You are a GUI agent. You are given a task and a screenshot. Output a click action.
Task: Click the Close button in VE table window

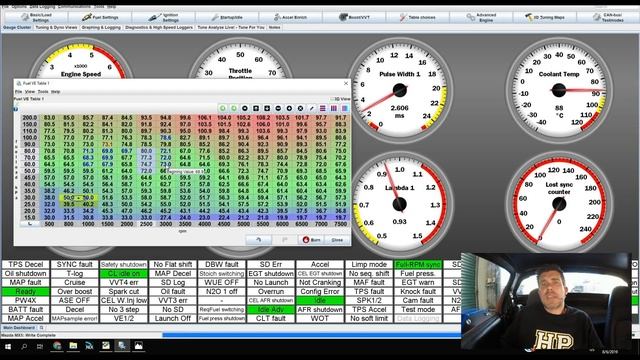pyautogui.click(x=337, y=240)
